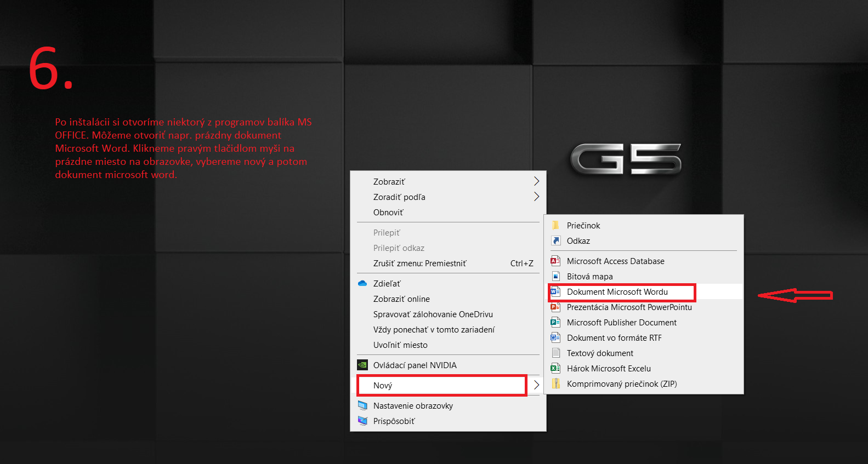Click the Publisher icon beside Microsoft Publisher Document
Image resolution: width=868 pixels, height=464 pixels.
click(x=555, y=322)
